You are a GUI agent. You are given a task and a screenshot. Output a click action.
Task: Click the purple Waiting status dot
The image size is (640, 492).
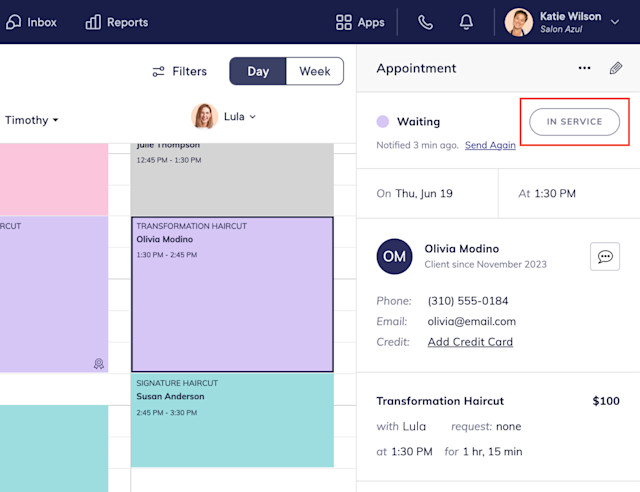[382, 122]
